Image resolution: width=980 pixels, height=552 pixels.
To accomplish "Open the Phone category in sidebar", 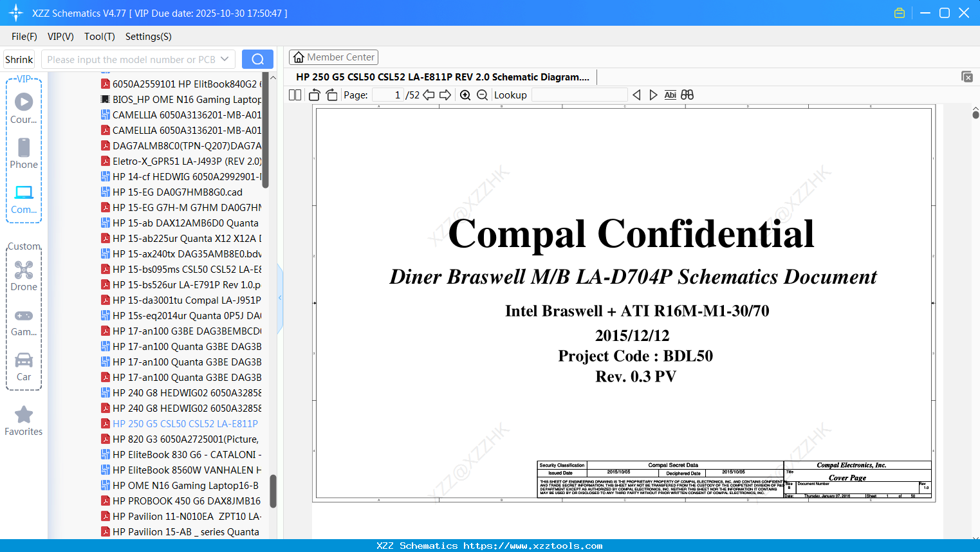I will (24, 154).
